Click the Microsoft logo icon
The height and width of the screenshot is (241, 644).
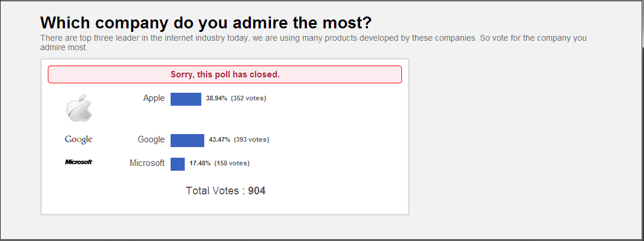coord(79,162)
